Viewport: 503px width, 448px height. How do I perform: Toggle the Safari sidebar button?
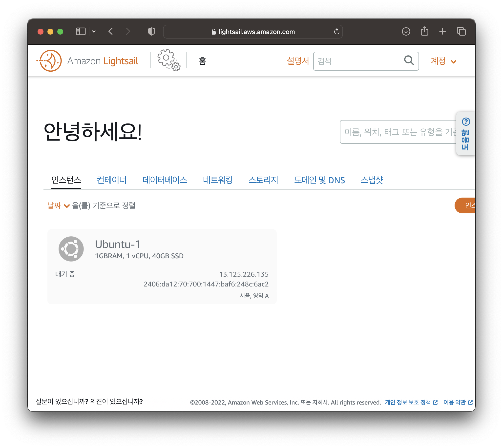pyautogui.click(x=81, y=32)
